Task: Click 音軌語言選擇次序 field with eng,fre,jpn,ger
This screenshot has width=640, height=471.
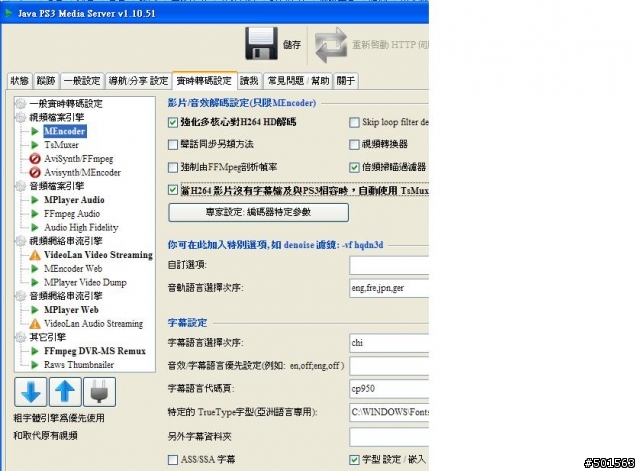Action: click(389, 288)
